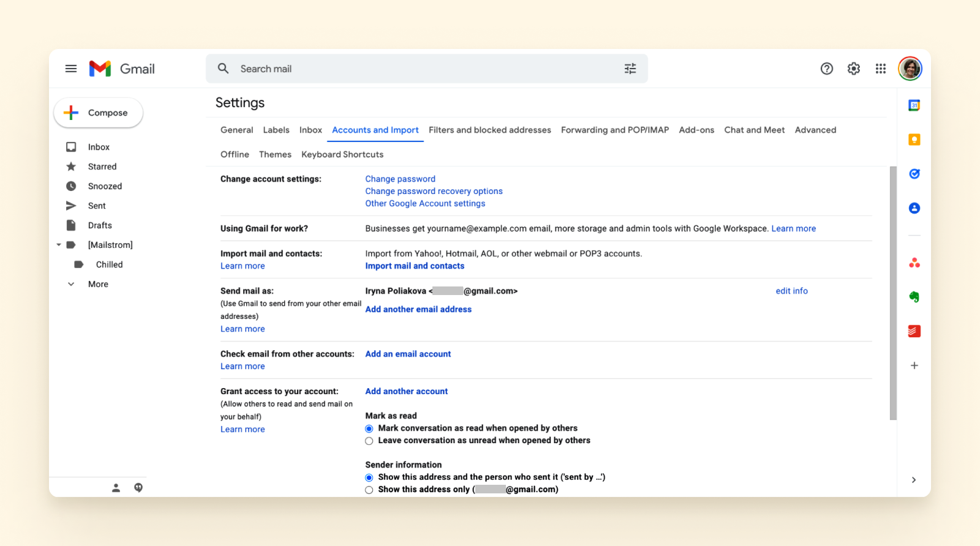The width and height of the screenshot is (980, 546).
Task: Open Hangouts contacts person icon
Action: [116, 488]
